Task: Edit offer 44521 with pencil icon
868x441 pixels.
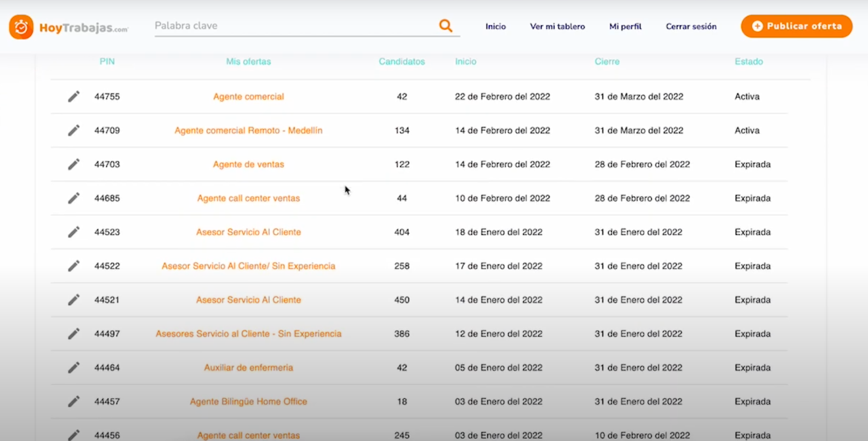Action: [73, 300]
